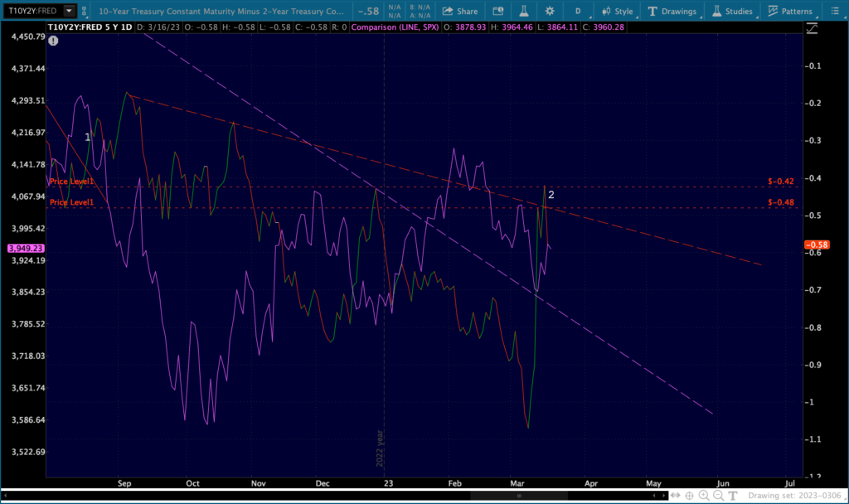Click the $-0.48 price level tag
This screenshot has height=504, width=849.
pyautogui.click(x=781, y=202)
